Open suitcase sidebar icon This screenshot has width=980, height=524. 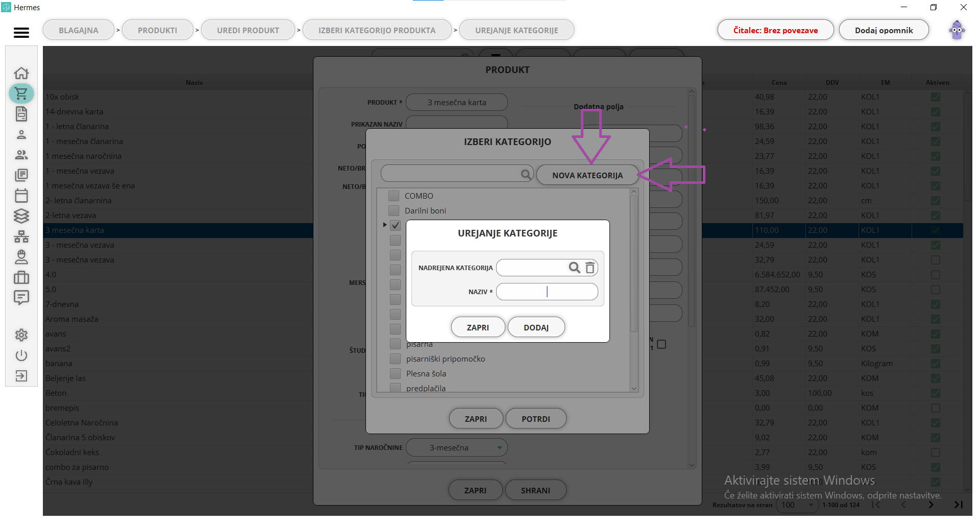(21, 277)
